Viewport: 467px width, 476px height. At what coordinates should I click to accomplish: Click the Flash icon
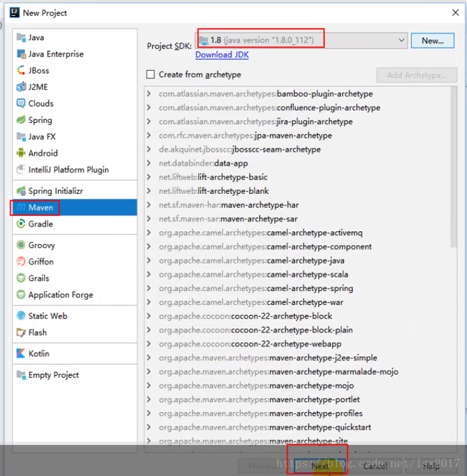[x=21, y=332]
